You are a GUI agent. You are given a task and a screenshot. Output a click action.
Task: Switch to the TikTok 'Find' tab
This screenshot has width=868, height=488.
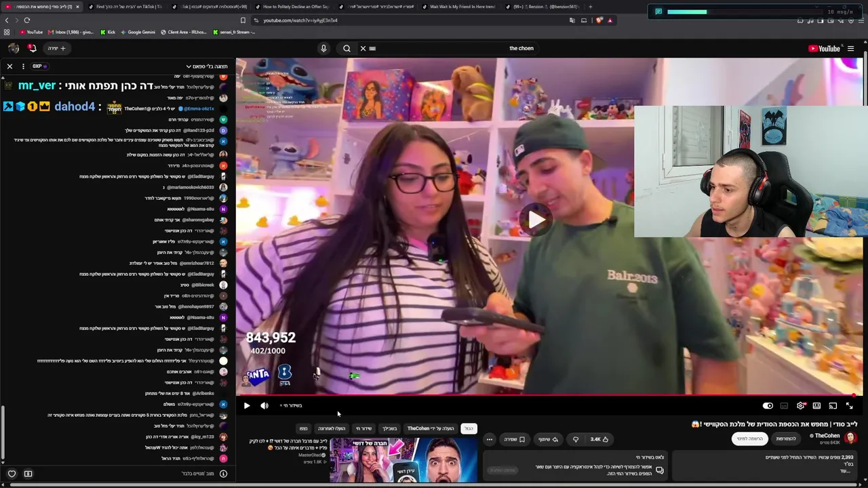tap(127, 7)
